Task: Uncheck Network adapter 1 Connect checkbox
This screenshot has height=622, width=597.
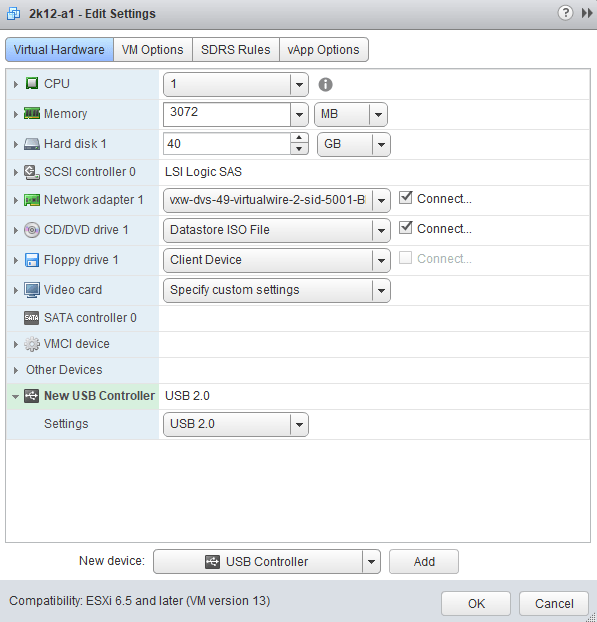Action: pos(405,198)
